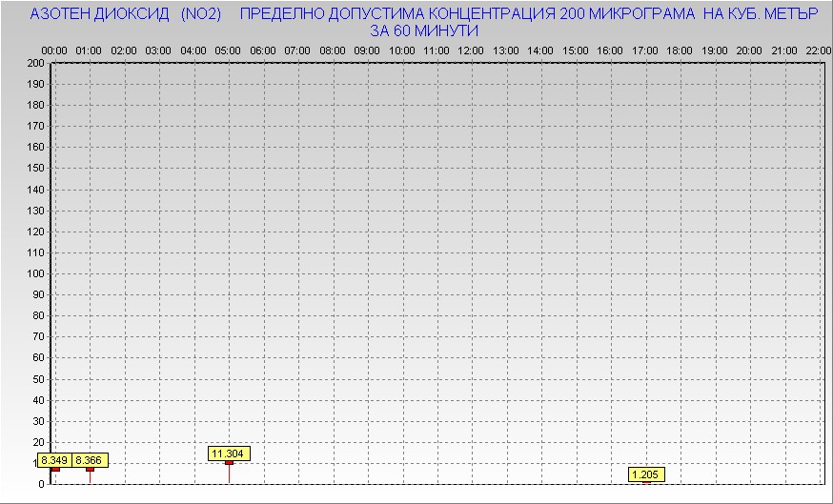Click the 0 value on the vertical axis
Screen dimensions: 833x504
point(41,484)
